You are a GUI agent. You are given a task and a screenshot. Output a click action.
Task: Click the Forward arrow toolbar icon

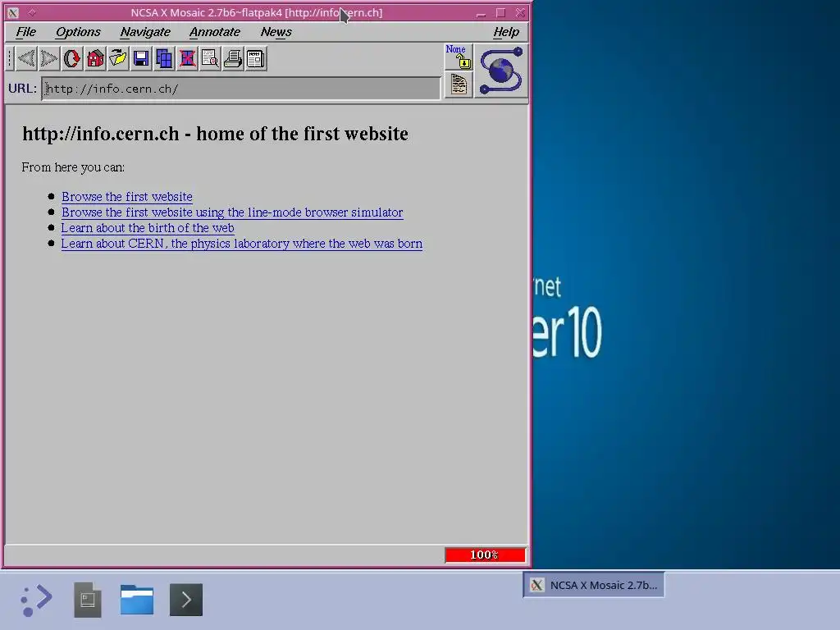point(48,58)
